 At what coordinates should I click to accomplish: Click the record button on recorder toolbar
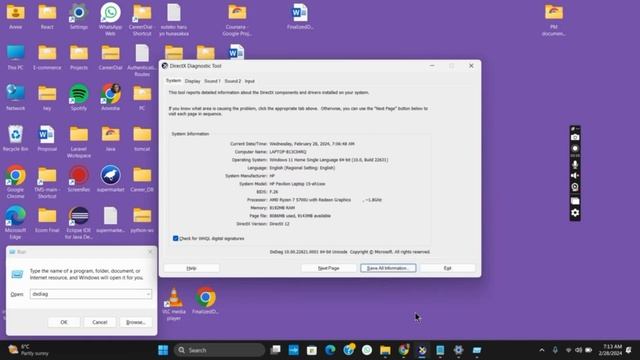(575, 149)
